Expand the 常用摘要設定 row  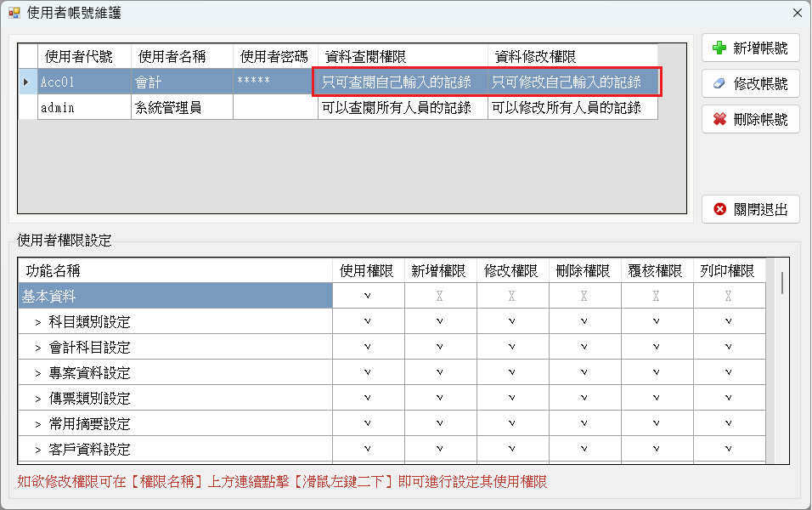38,424
